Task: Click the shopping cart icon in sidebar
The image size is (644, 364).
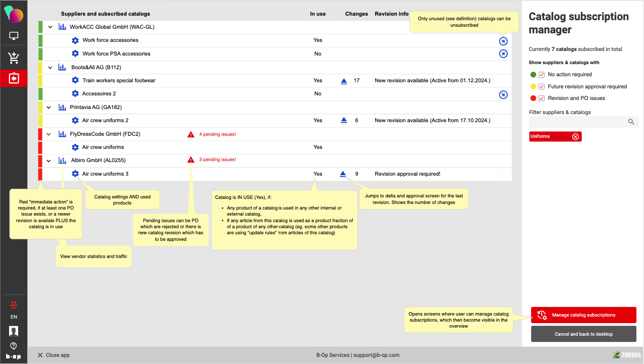Action: pos(14,58)
